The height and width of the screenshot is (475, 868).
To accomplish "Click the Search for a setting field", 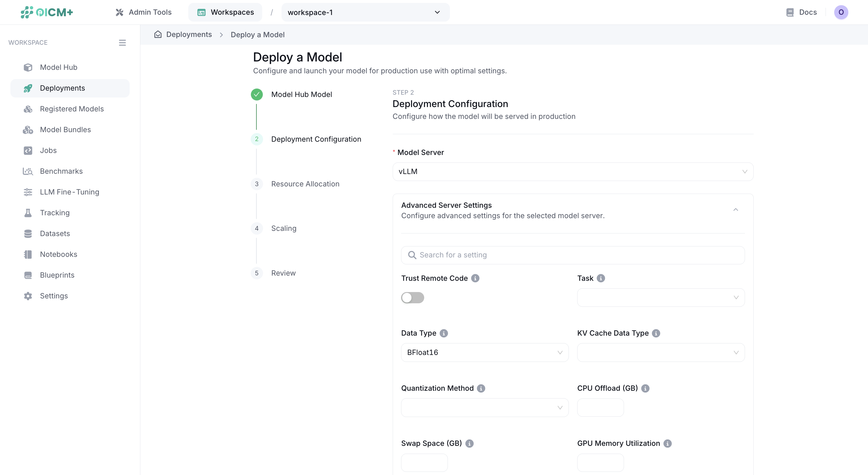I will click(573, 255).
